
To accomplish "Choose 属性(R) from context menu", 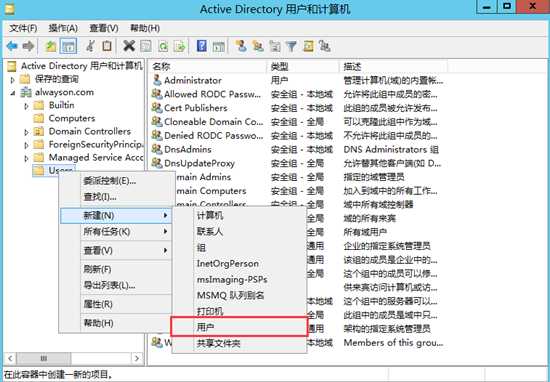I will [x=116, y=304].
